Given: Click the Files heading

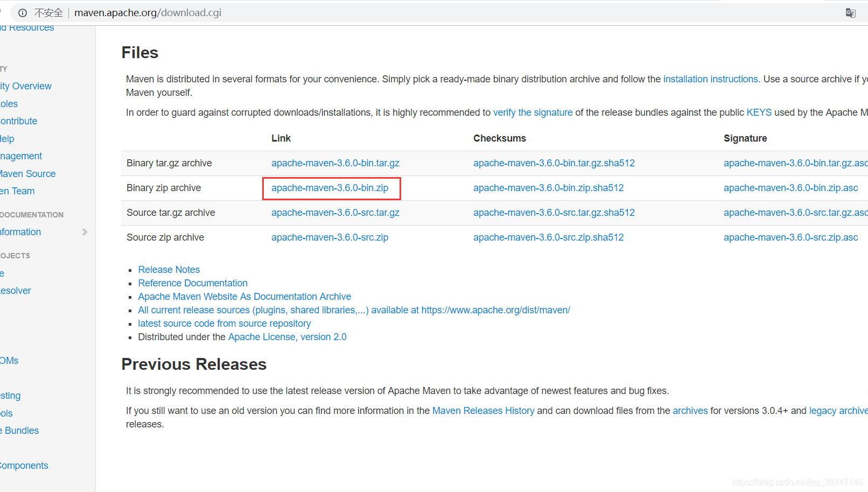Looking at the screenshot, I should click(140, 53).
